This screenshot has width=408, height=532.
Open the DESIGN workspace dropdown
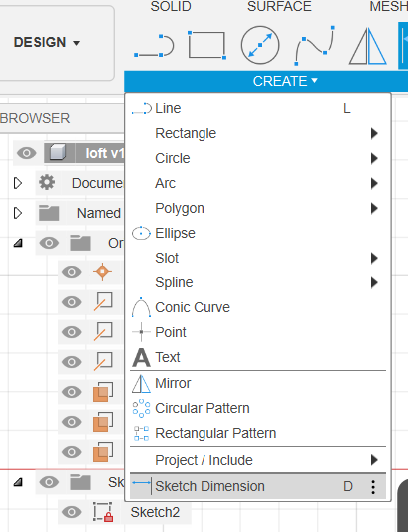pos(47,42)
